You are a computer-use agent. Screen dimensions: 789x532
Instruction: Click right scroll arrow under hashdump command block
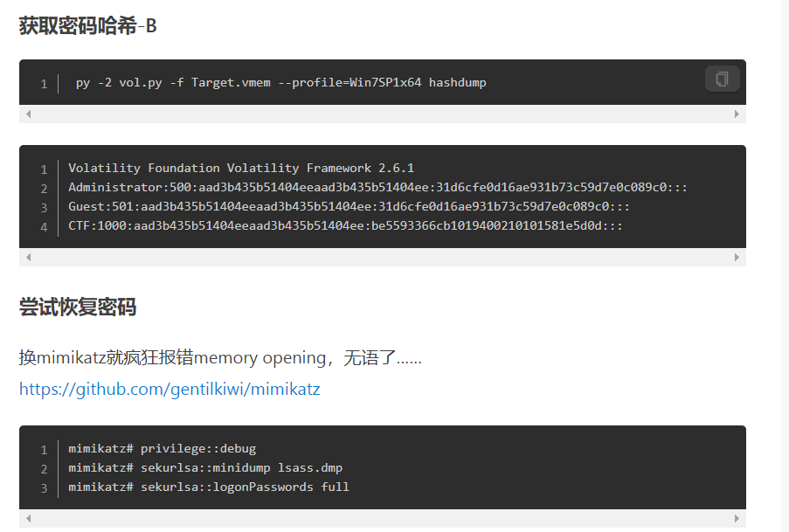737,114
